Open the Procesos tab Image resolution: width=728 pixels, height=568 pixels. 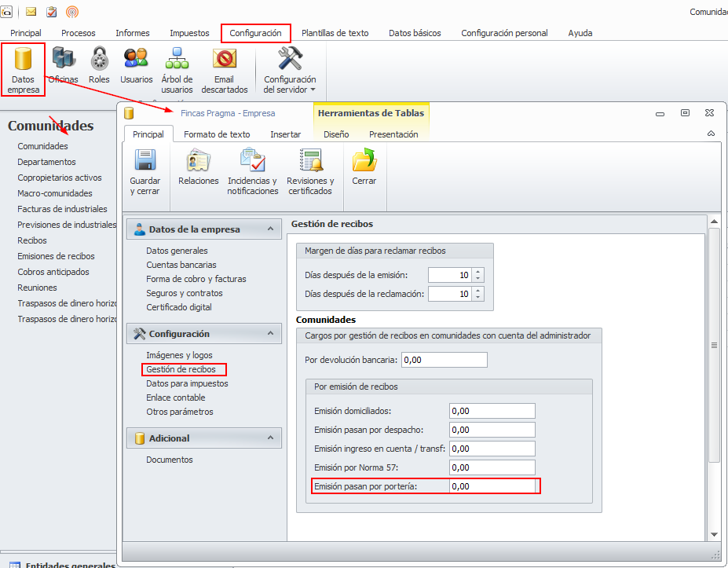click(78, 33)
